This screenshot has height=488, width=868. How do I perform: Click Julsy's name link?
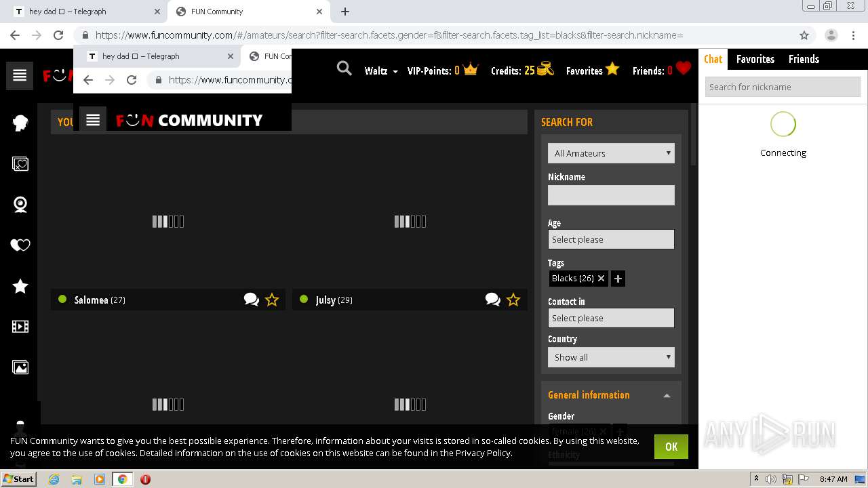tap(325, 300)
